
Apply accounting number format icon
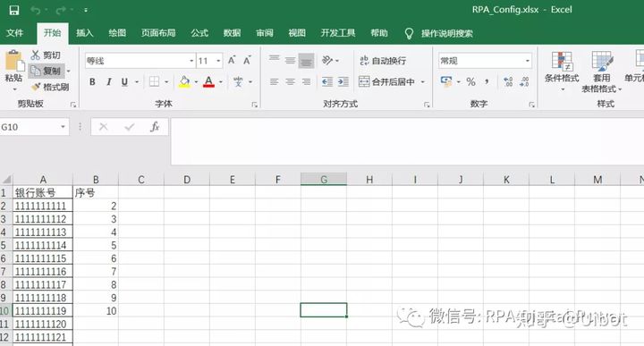[446, 81]
